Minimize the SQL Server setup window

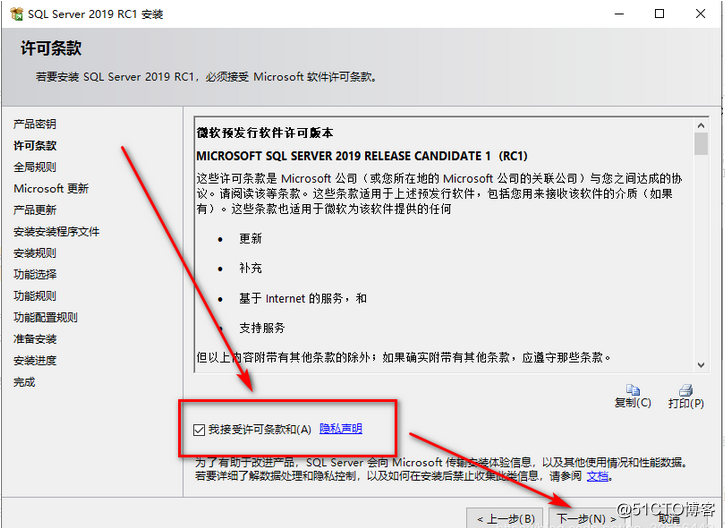[619, 14]
